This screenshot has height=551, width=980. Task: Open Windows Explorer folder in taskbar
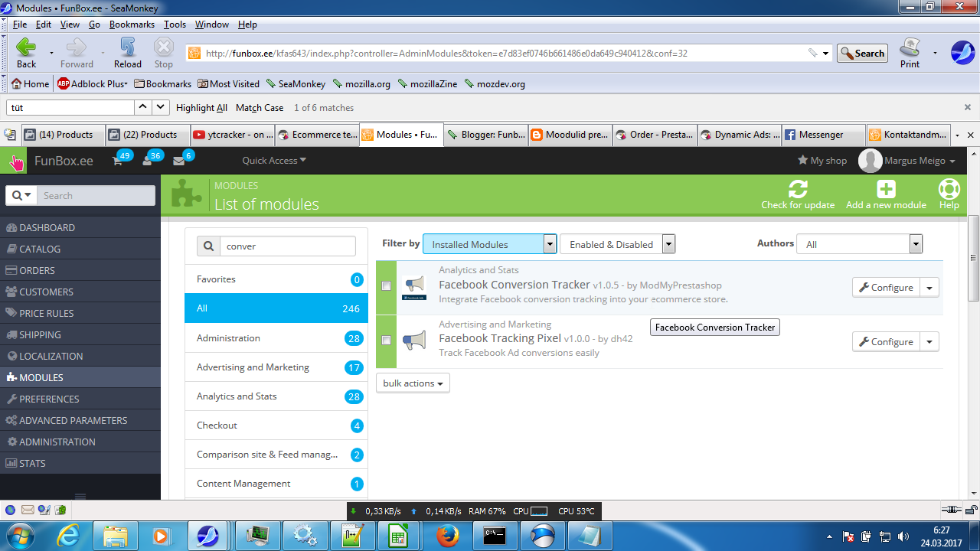pyautogui.click(x=116, y=536)
